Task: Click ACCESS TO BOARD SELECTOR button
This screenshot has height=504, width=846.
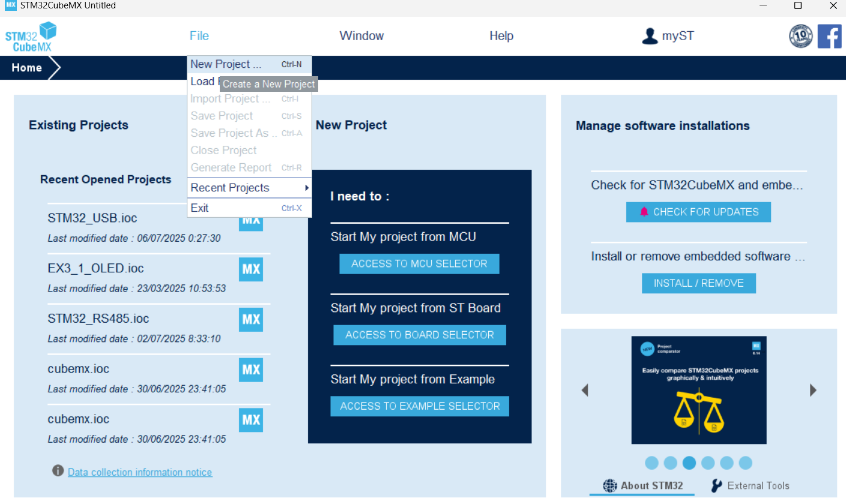Action: (420, 335)
